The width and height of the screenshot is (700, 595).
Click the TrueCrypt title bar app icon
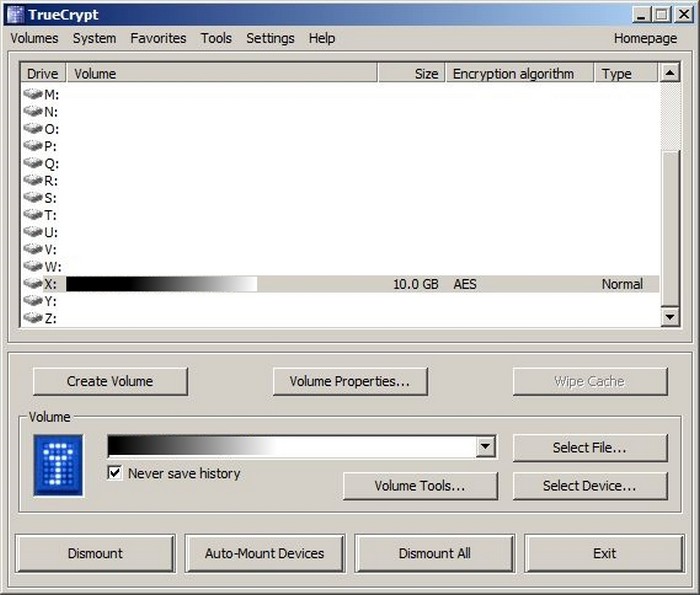click(15, 15)
